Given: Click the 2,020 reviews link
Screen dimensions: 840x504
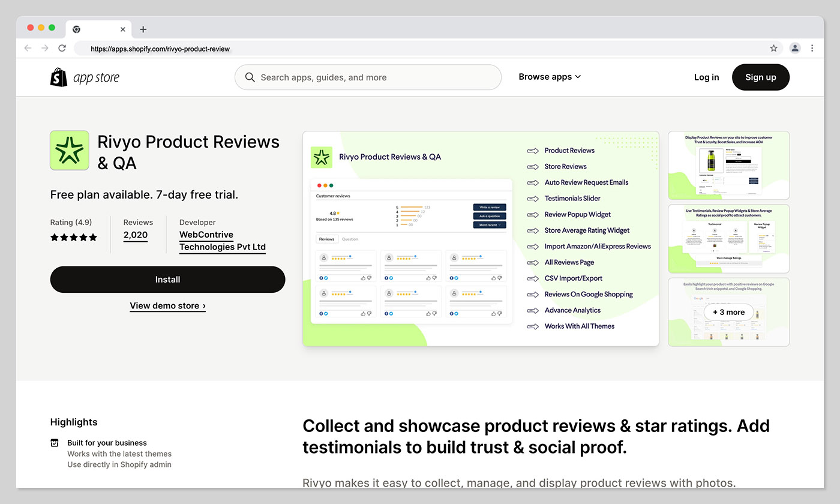Looking at the screenshot, I should click(x=135, y=235).
